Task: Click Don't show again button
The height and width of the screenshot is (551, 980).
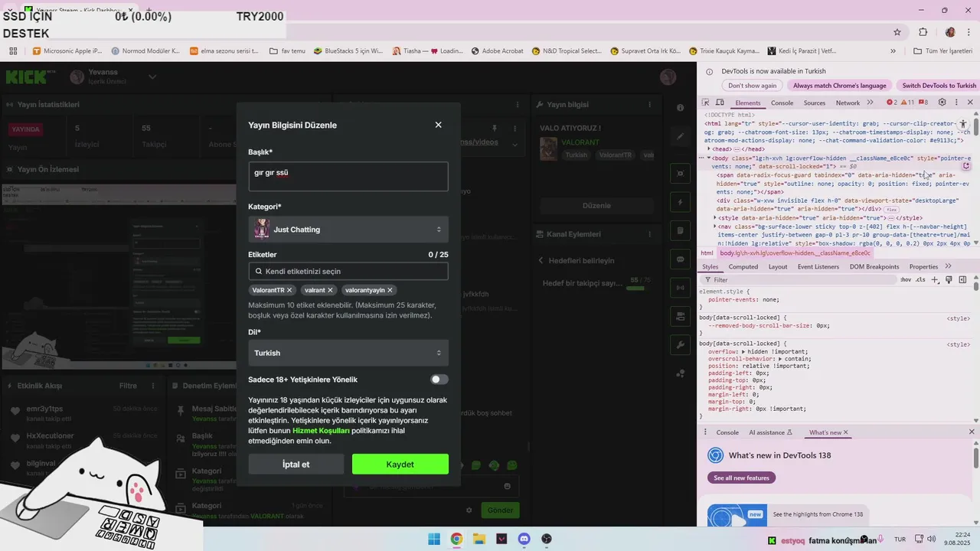Action: pos(752,86)
